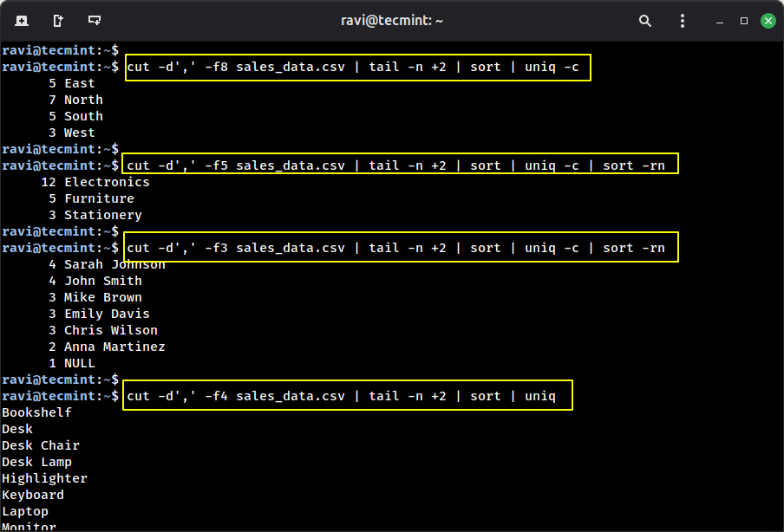Click the Laptop text in the output
Viewport: 784px width, 532px height.
[x=24, y=511]
